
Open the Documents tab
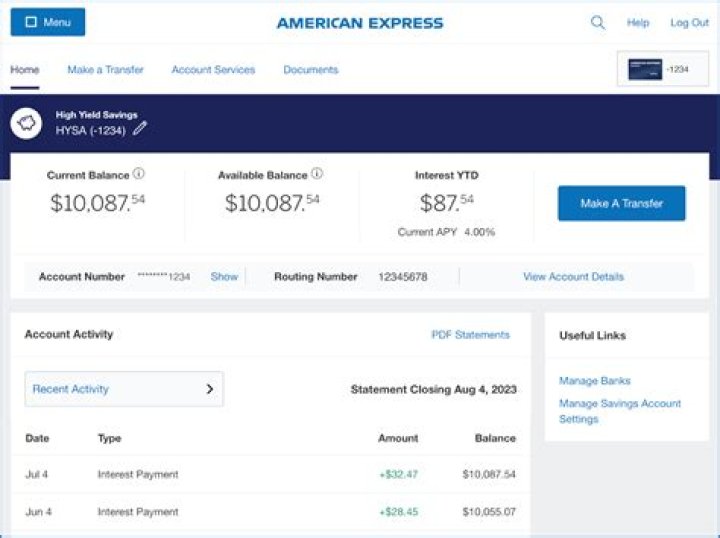coord(310,70)
